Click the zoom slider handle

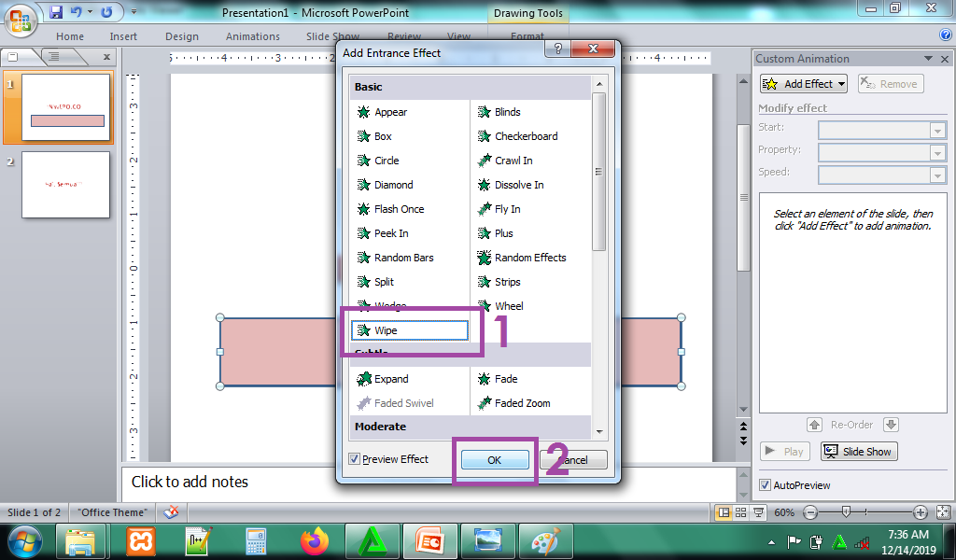pyautogui.click(x=846, y=512)
